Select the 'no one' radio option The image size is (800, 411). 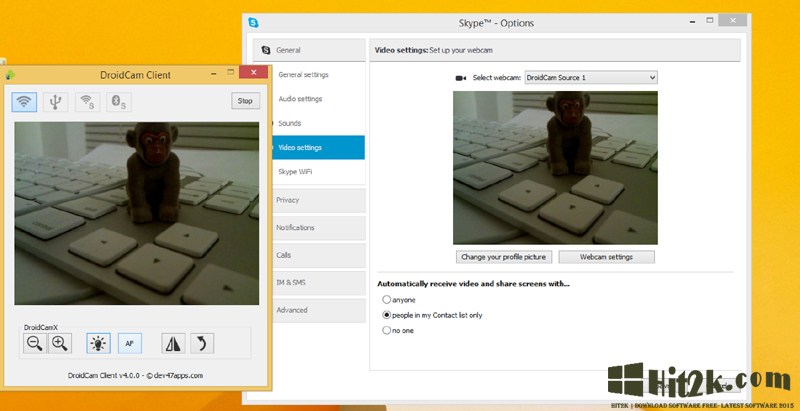pyautogui.click(x=387, y=330)
